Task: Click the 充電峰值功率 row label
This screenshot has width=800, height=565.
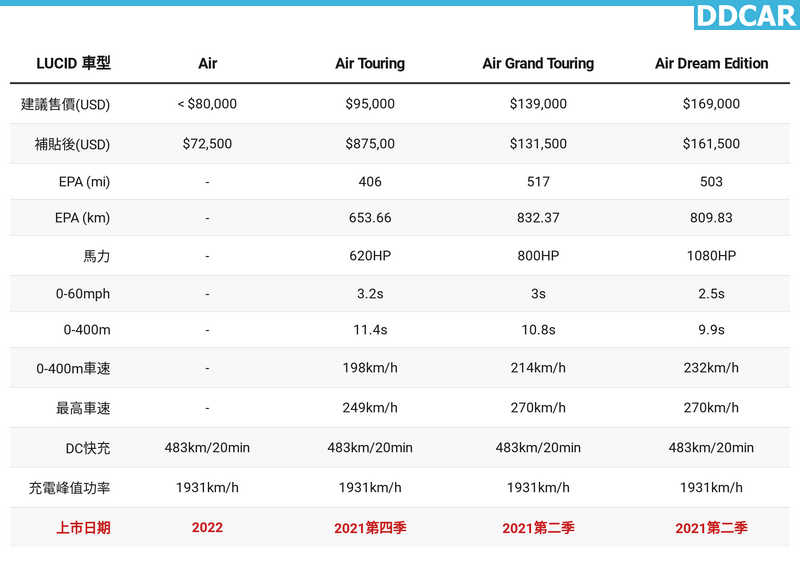Action: (x=70, y=488)
